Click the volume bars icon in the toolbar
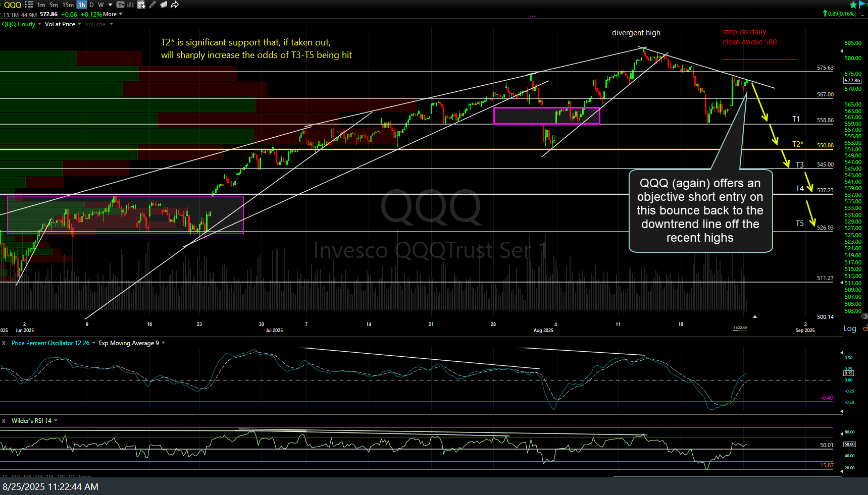This screenshot has height=495, width=868. point(131,5)
